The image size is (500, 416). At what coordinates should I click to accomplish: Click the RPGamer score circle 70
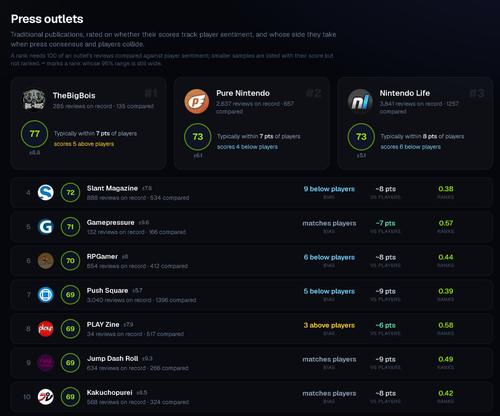click(x=70, y=261)
